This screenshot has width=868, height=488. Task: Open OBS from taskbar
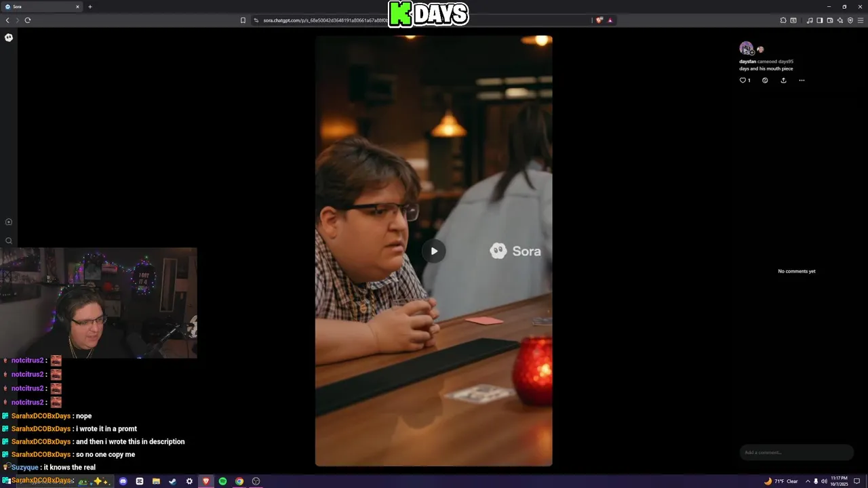256,481
